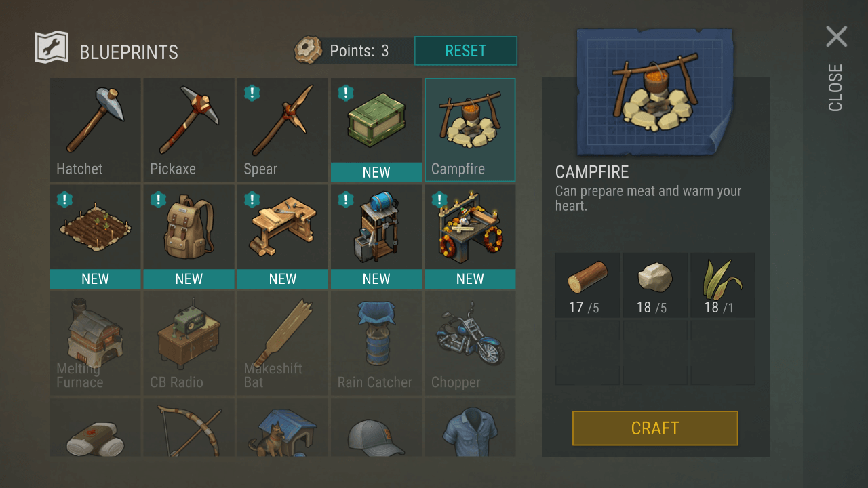Select the Chopper motorcycle blueprint
The image size is (868, 488).
pyautogui.click(x=470, y=344)
